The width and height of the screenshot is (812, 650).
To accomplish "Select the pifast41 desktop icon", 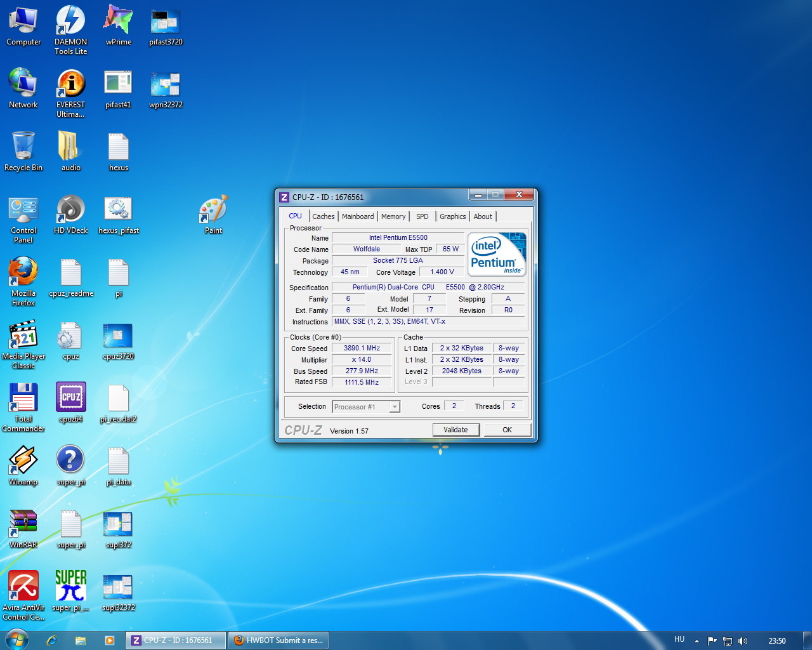I will pyautogui.click(x=119, y=90).
